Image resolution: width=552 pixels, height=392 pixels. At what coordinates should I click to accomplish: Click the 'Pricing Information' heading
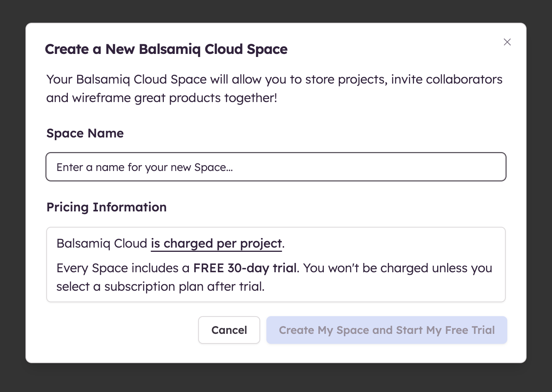coord(106,207)
